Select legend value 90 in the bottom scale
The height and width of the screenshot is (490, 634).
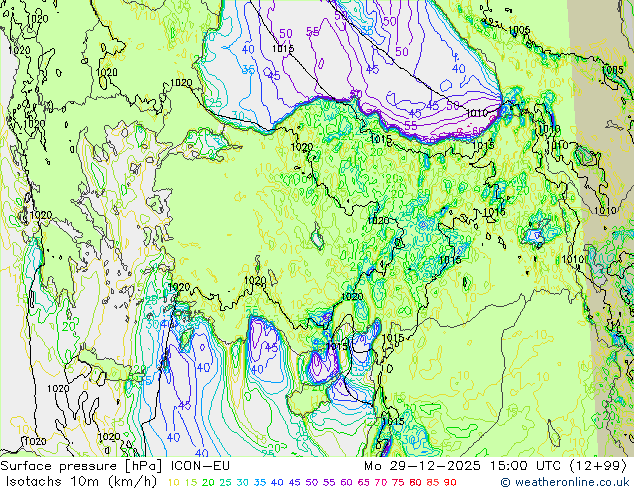tap(450, 483)
